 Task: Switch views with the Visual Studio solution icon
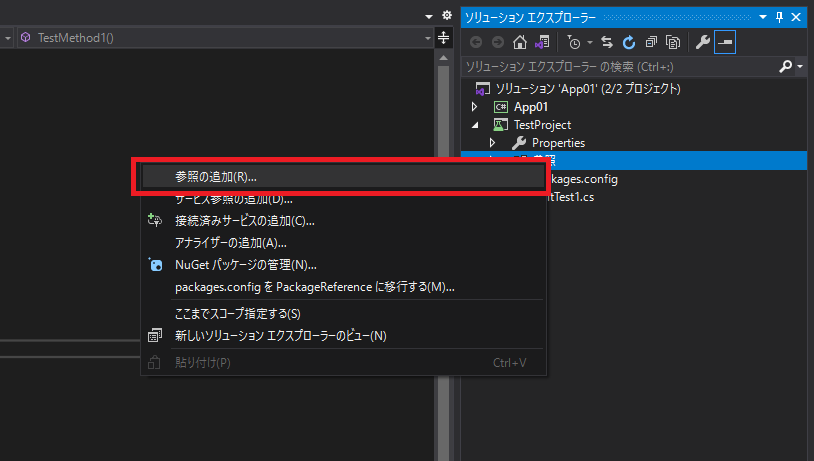(541, 42)
